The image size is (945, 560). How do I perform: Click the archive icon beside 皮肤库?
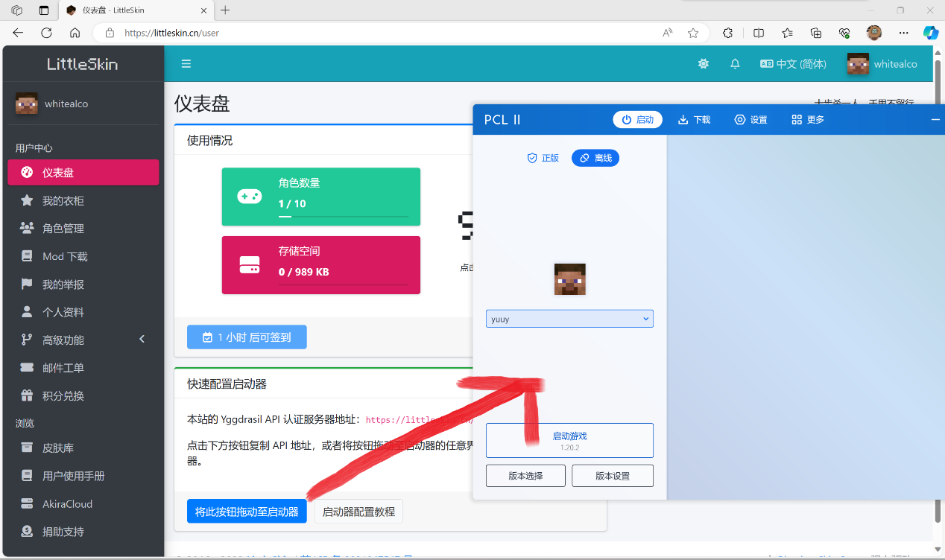[27, 448]
